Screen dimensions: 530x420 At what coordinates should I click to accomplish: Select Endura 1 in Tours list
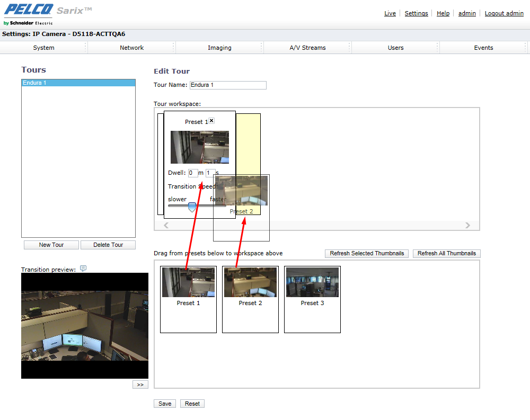tap(78, 83)
